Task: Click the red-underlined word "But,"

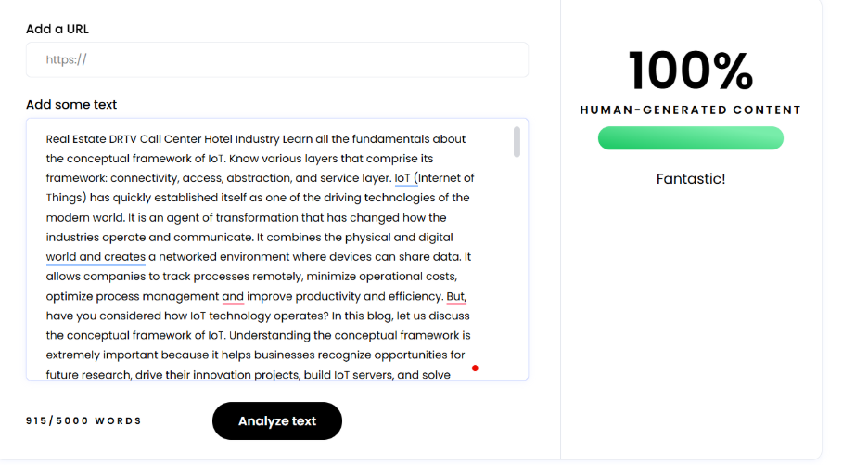Action: point(456,297)
